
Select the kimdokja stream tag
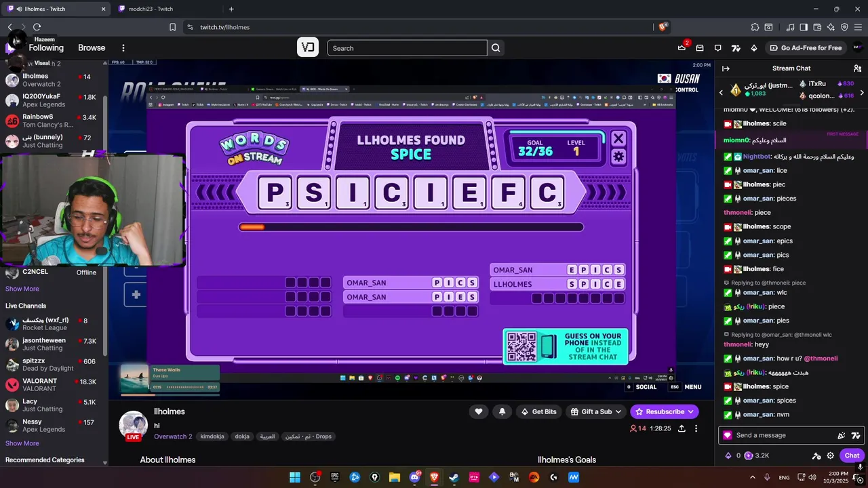click(x=212, y=436)
